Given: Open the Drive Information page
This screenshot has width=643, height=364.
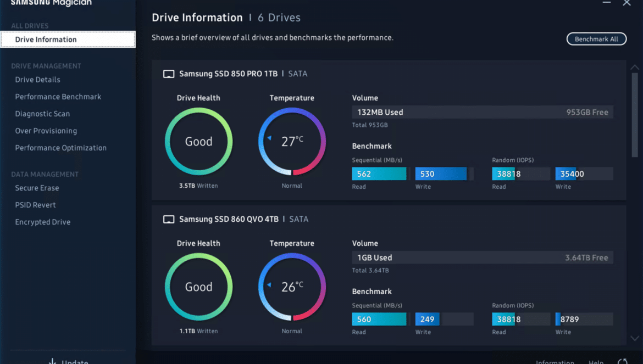Looking at the screenshot, I should tap(68, 40).
